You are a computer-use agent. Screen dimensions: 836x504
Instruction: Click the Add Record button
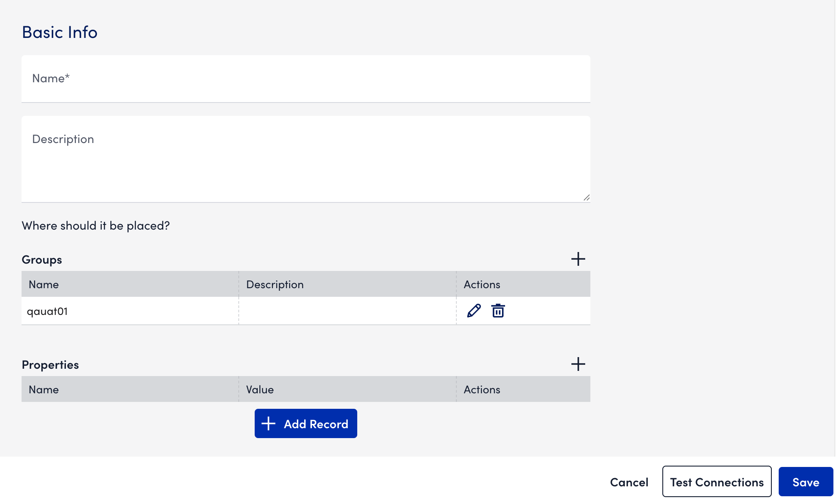tap(306, 423)
